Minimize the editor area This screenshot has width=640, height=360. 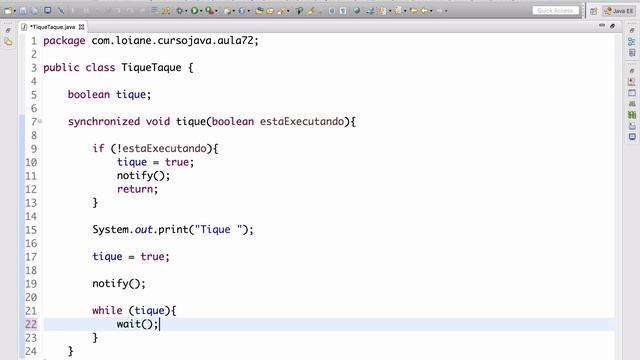point(602,26)
